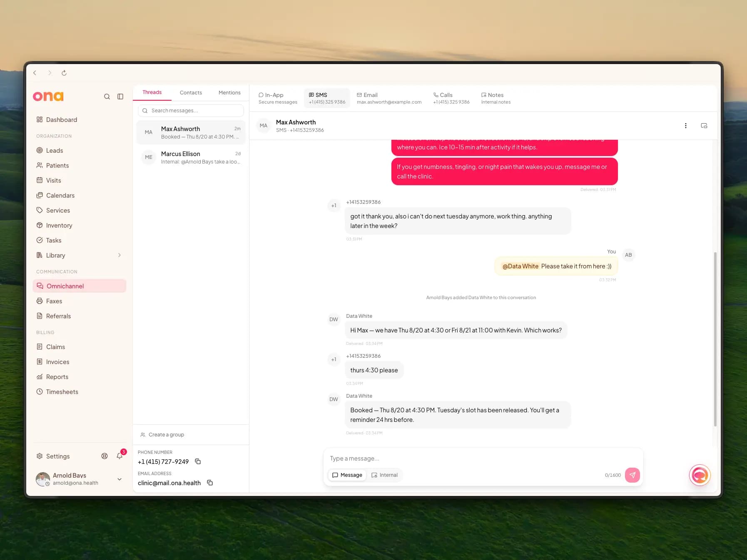
Task: Click the 'thurs 4:30 please' message
Action: coord(374,370)
